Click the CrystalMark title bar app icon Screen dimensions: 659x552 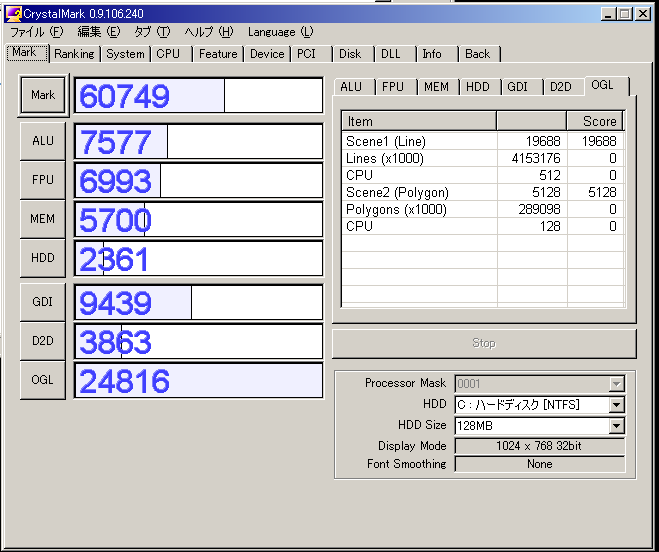[x=13, y=14]
